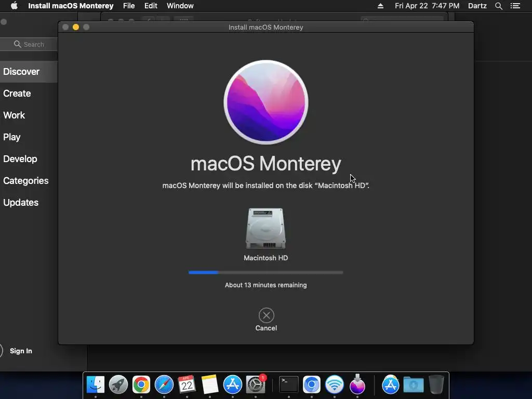Click the App Store Search field
Viewport: 532px width, 399px height.
point(29,44)
